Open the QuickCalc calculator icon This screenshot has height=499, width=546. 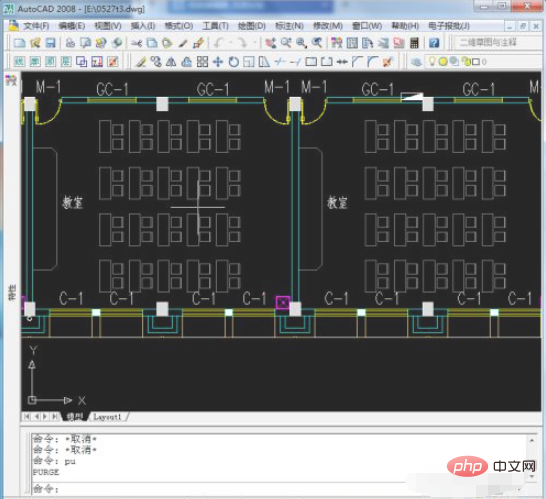pos(414,43)
